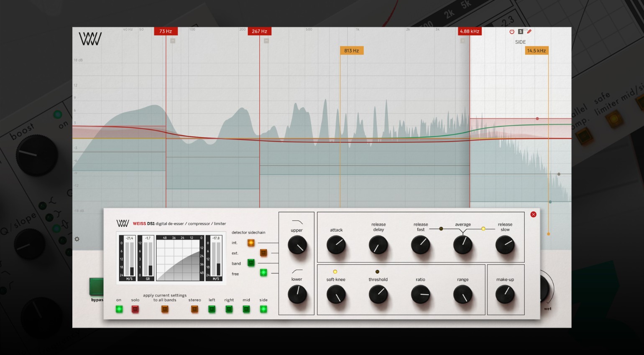Click the red pencil edit icon
This screenshot has width=644, height=355.
coord(529,31)
